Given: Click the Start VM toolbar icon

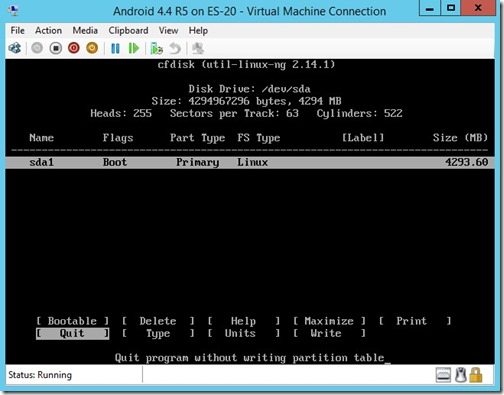Looking at the screenshot, I should (37, 48).
